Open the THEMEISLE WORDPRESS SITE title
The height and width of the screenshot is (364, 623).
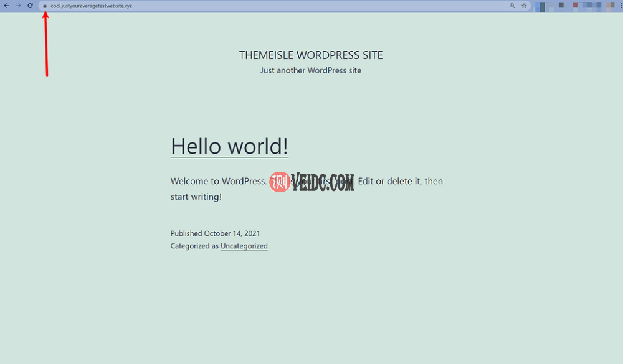[x=311, y=55]
